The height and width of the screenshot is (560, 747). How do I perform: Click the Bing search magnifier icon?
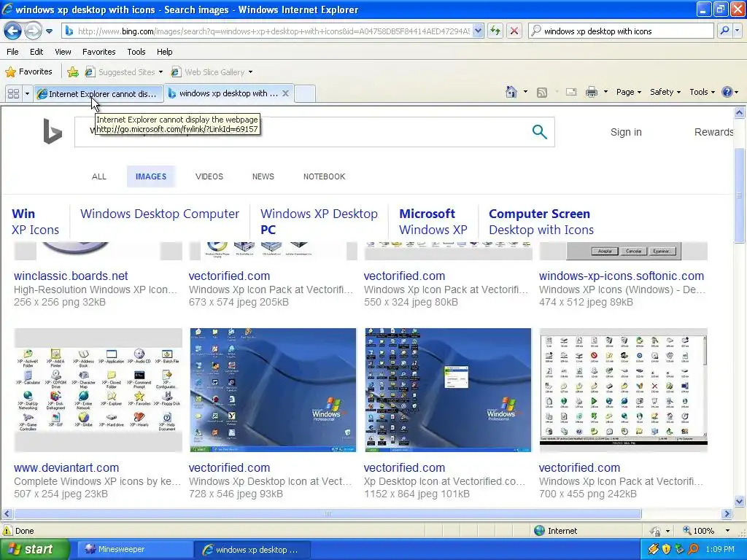coord(539,132)
